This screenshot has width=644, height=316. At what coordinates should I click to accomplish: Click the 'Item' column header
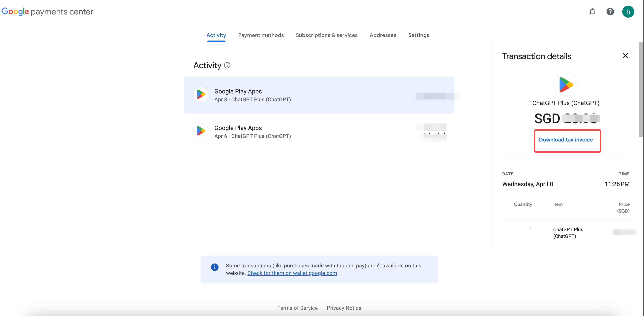558,204
